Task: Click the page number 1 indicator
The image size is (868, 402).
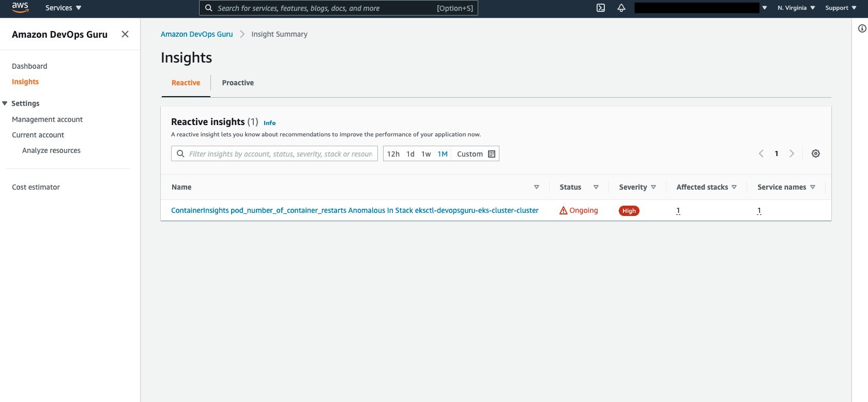Action: 776,153
